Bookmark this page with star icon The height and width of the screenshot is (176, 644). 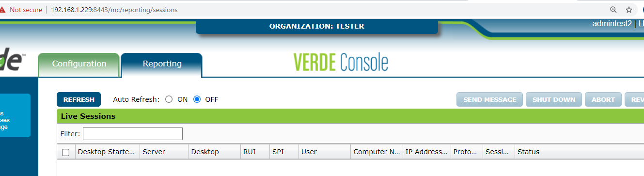point(629,10)
